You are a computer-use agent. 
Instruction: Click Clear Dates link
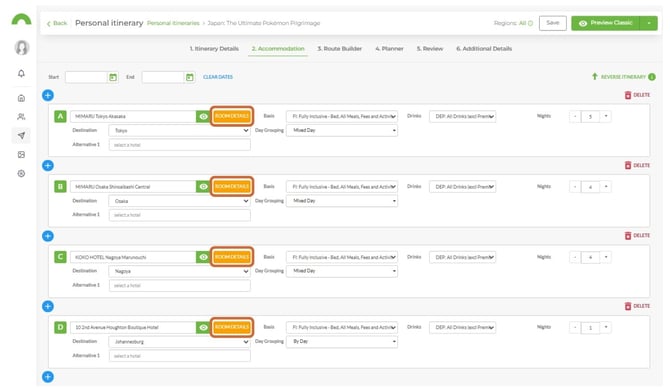218,77
